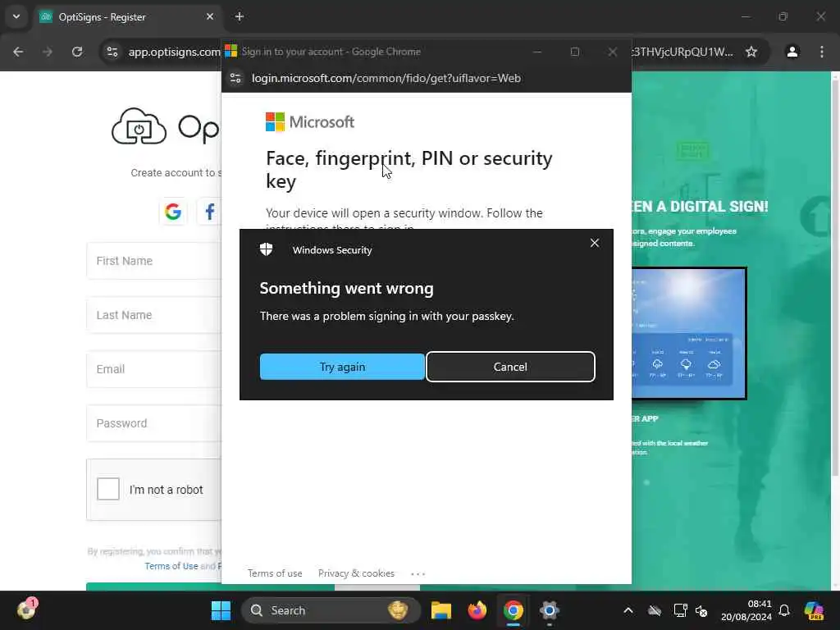Open the tab search dropdown arrow
The image size is (840, 630).
(16, 17)
